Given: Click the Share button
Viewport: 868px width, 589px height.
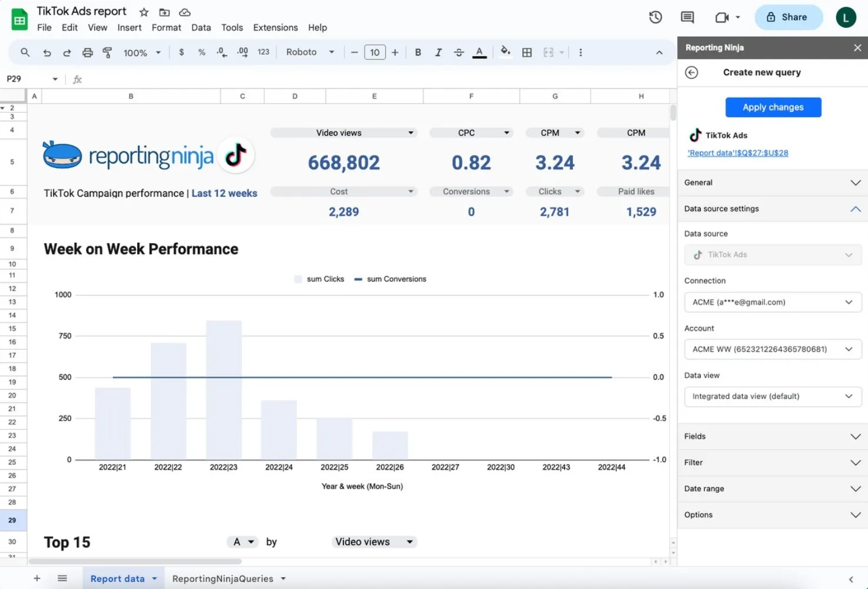Looking at the screenshot, I should point(788,17).
